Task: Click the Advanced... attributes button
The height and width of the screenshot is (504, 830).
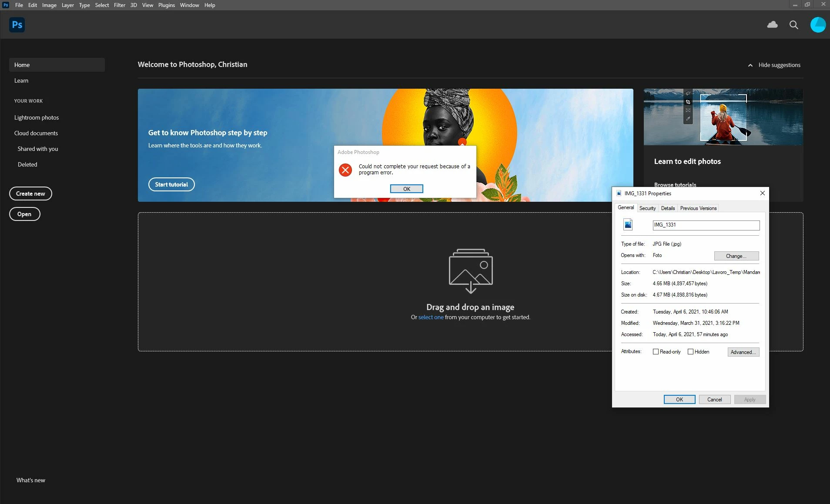Action: [743, 352]
